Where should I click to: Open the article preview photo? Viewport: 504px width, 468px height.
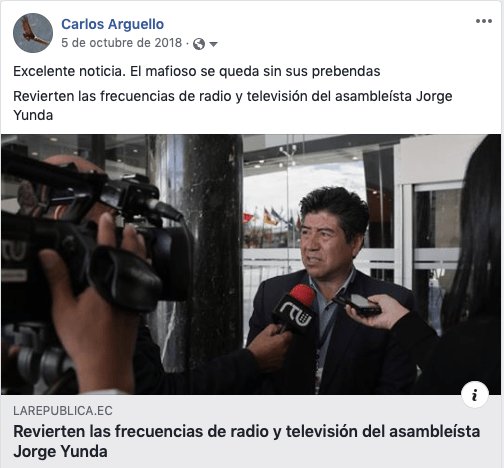(x=251, y=265)
